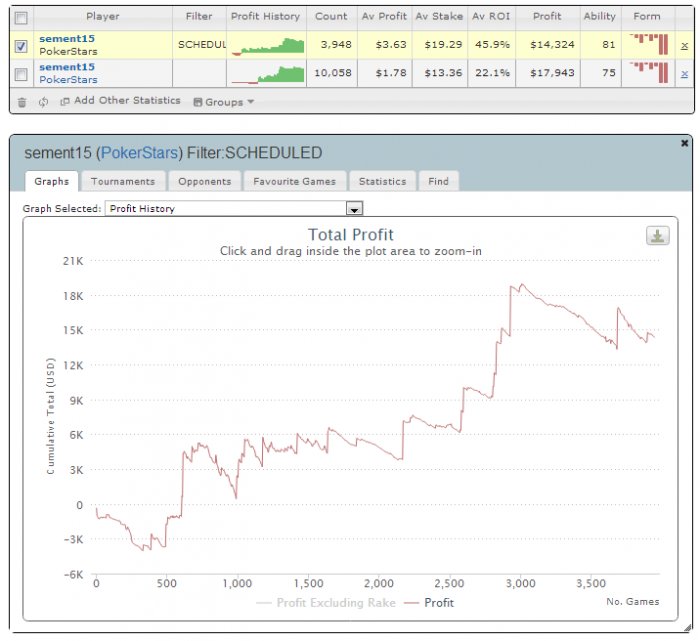
Task: Open the Graph Selected dropdown arrow
Action: [354, 208]
